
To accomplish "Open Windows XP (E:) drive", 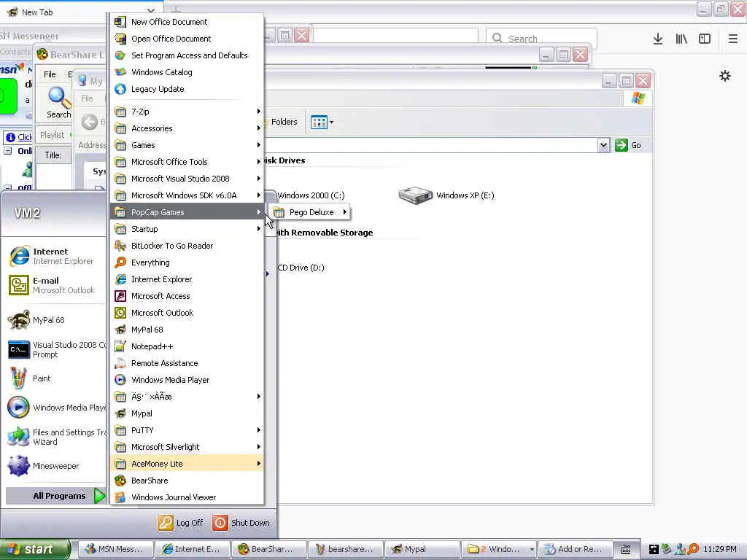I will pos(447,195).
